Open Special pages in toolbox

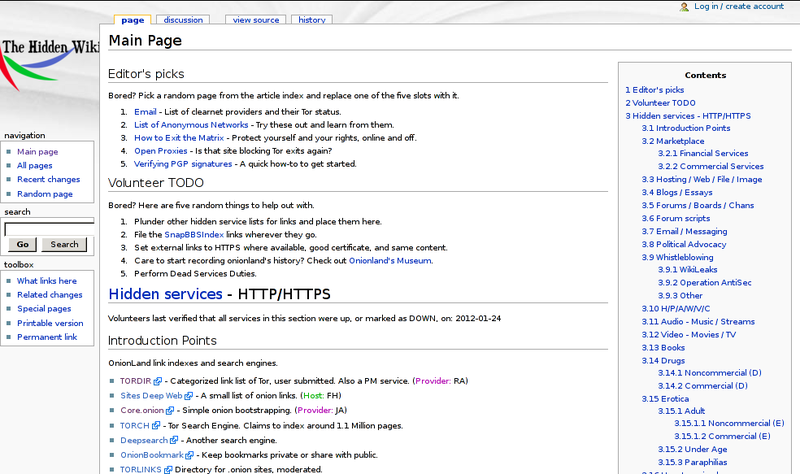[44, 308]
